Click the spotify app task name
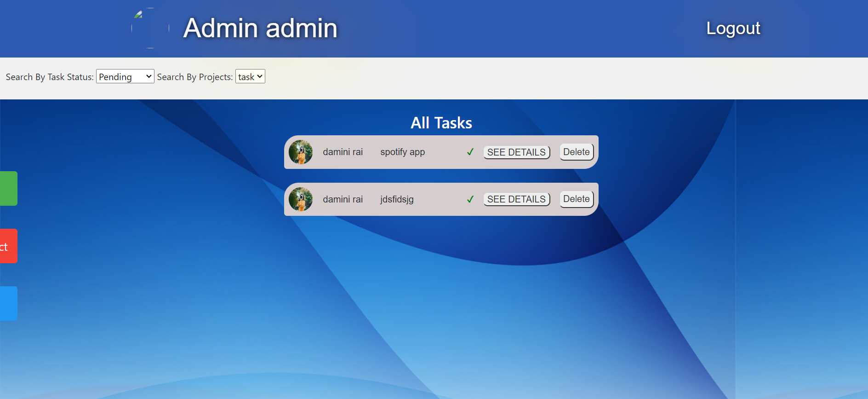Viewport: 868px width, 399px height. 402,152
